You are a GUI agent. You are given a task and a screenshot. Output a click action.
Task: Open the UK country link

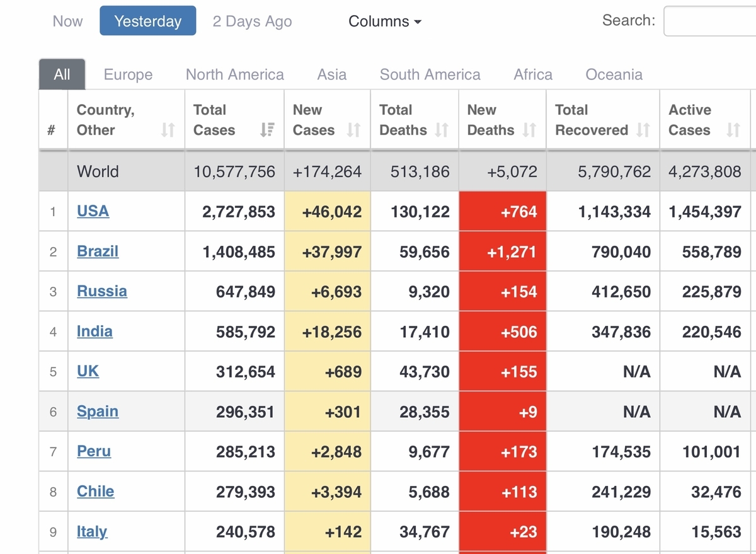point(88,371)
